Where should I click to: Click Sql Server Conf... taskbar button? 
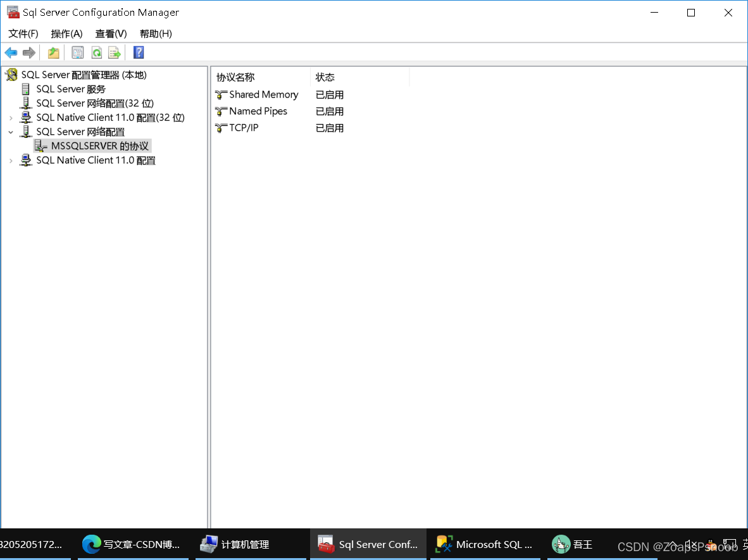coord(368,544)
